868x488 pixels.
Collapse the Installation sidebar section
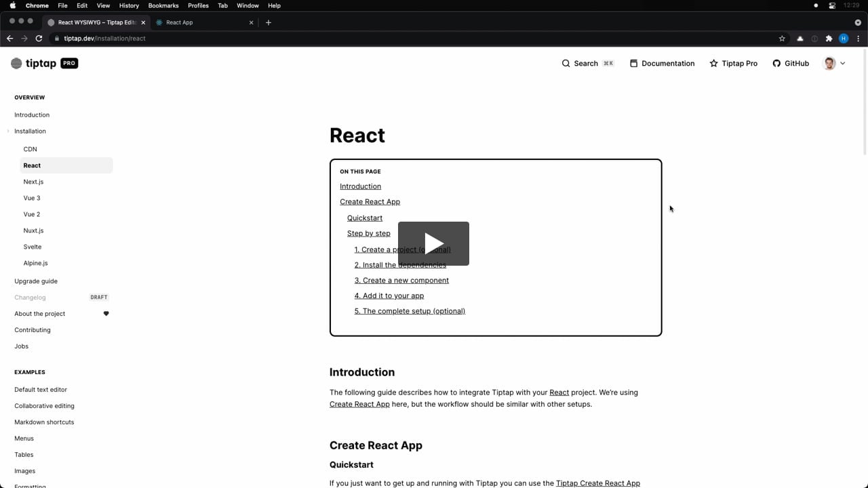coord(8,131)
